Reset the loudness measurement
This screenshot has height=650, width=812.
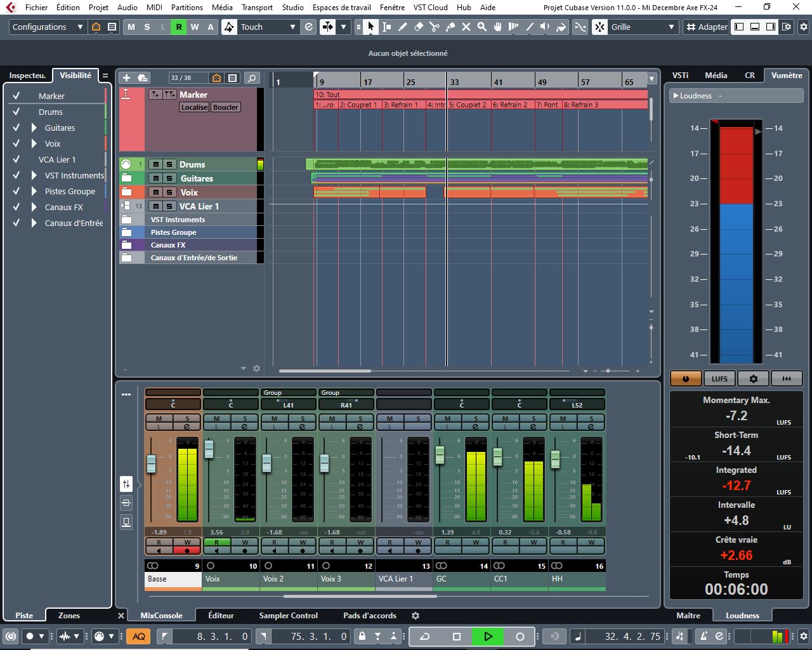[x=787, y=378]
